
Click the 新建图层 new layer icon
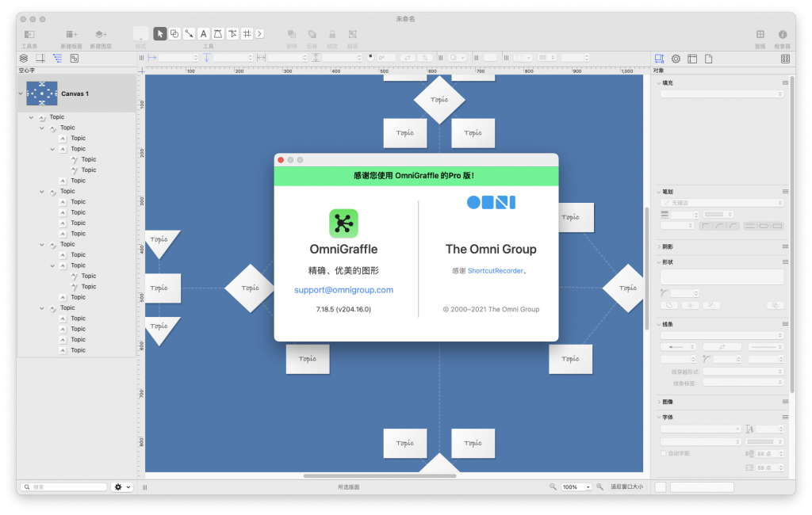click(x=101, y=34)
